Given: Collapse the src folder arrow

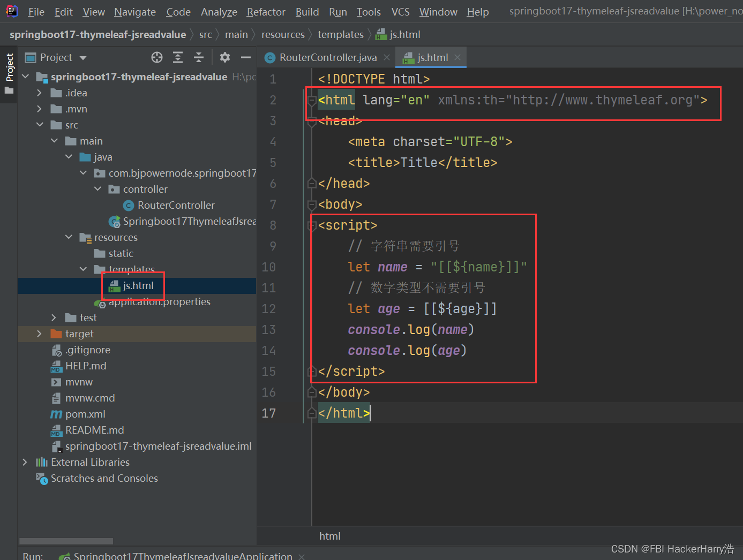Looking at the screenshot, I should 40,125.
